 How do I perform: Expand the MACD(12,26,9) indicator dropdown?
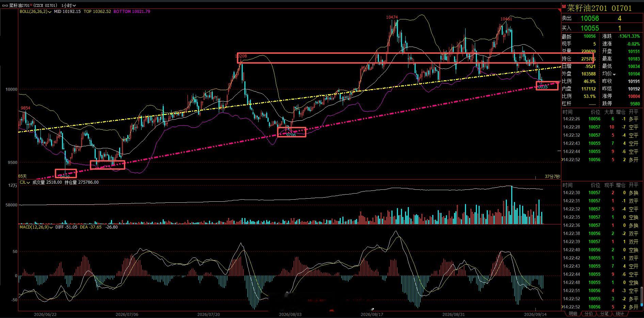(x=36, y=227)
